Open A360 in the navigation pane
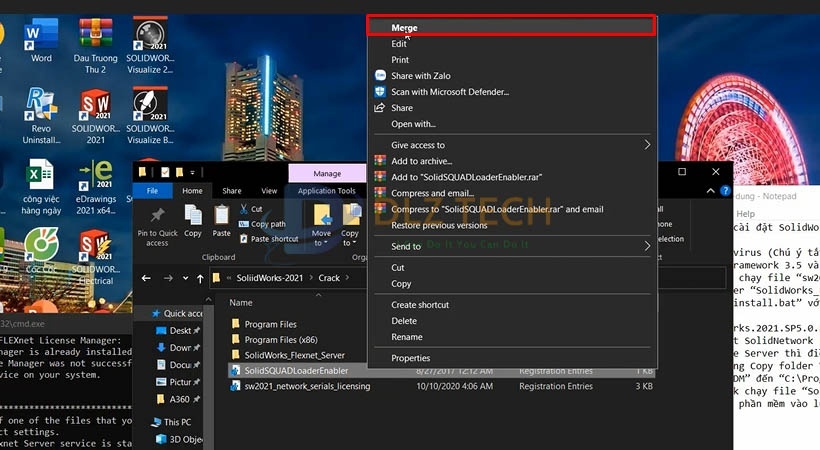Image resolution: width=820 pixels, height=450 pixels. pyautogui.click(x=178, y=399)
